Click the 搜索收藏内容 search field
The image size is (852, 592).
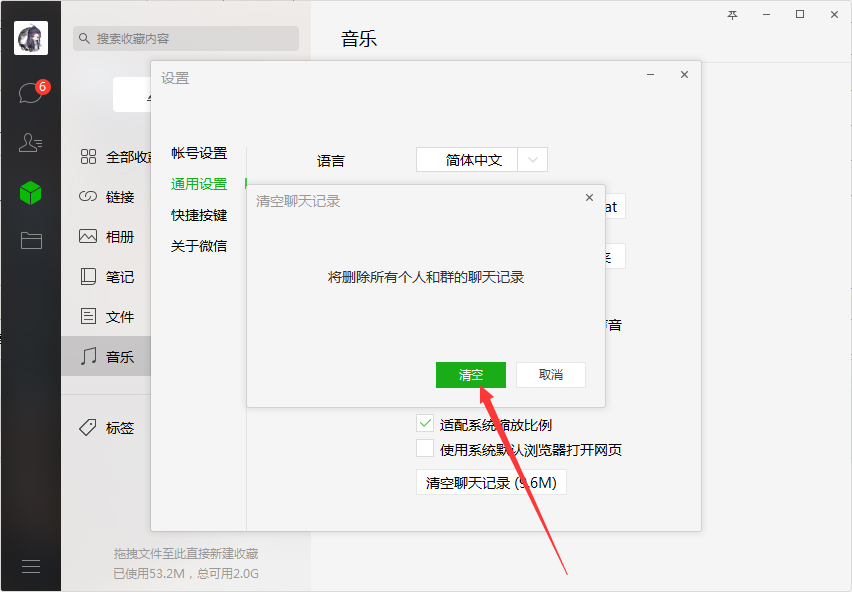coord(185,37)
